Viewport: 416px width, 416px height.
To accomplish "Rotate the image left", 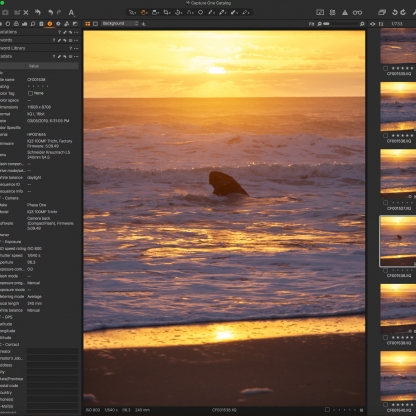I will 395,13.
